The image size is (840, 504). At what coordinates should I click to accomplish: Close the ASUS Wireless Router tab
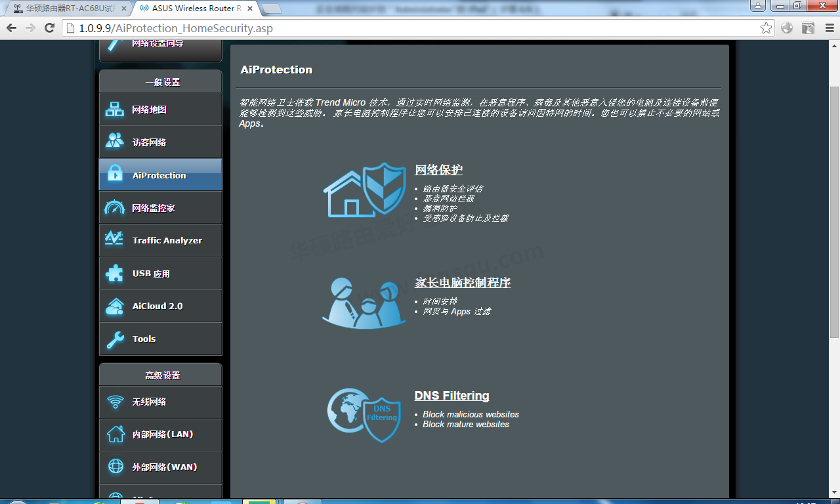251,9
